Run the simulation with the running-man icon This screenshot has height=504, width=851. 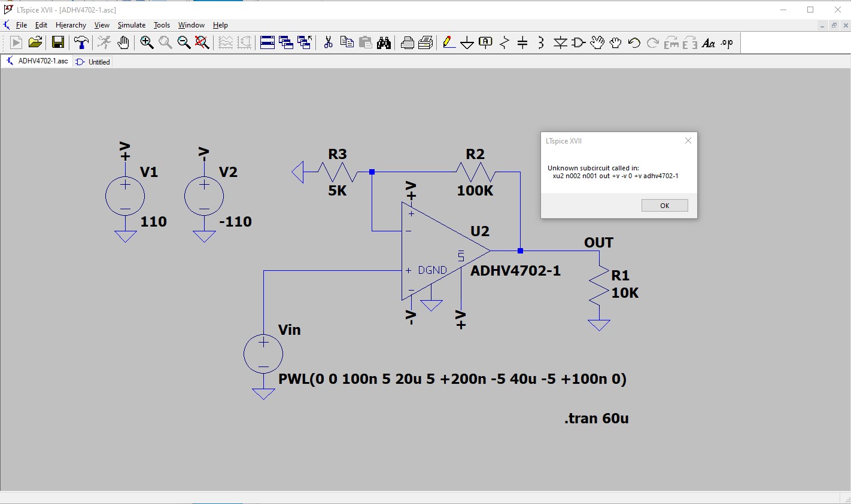[104, 42]
